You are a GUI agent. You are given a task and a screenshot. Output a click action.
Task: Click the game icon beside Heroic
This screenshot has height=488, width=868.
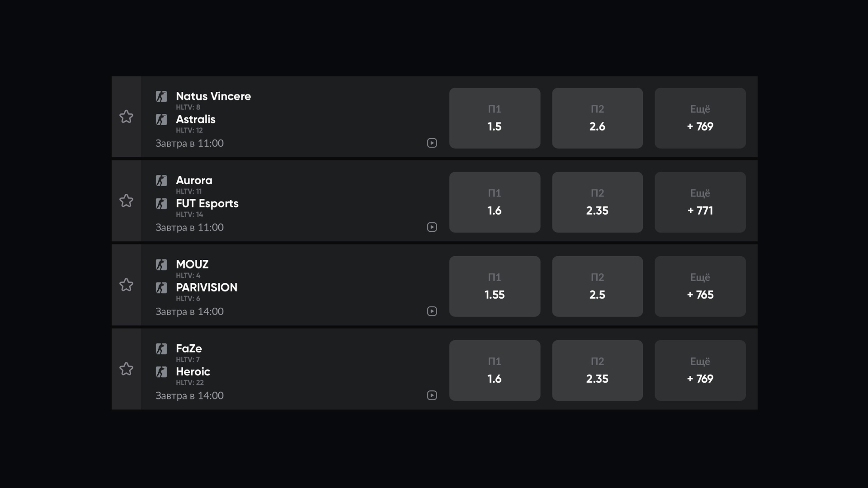(x=161, y=372)
